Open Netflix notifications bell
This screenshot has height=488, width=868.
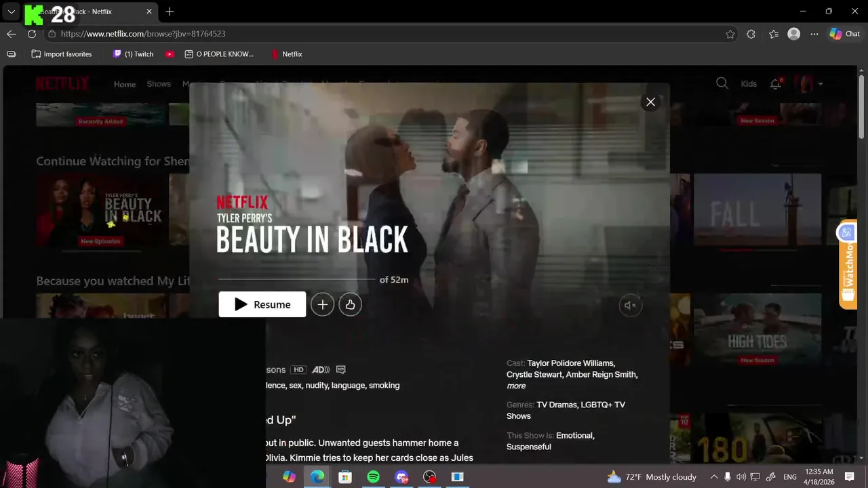click(x=775, y=84)
